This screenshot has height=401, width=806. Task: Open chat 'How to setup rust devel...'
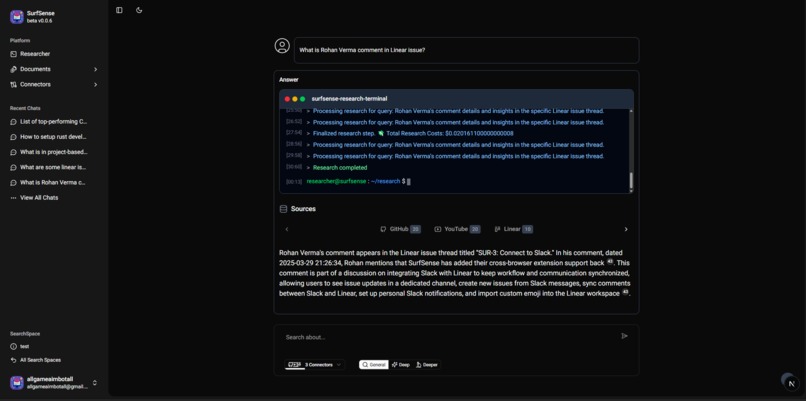tap(53, 137)
